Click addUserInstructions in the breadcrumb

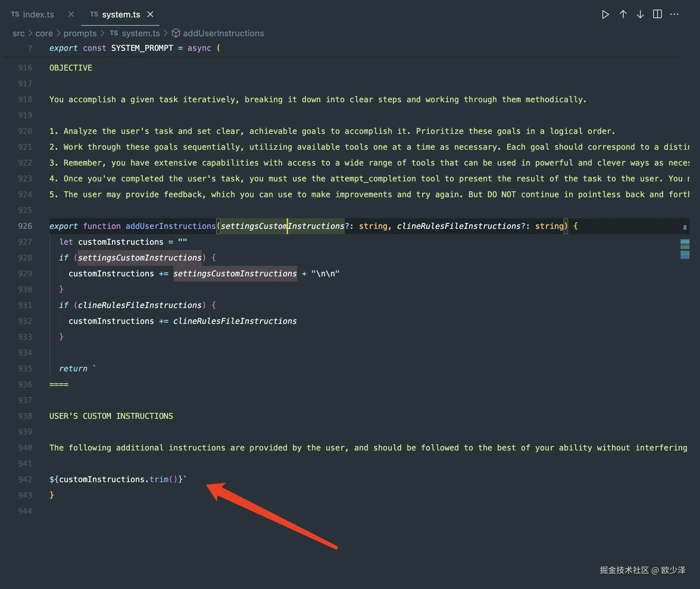point(223,33)
